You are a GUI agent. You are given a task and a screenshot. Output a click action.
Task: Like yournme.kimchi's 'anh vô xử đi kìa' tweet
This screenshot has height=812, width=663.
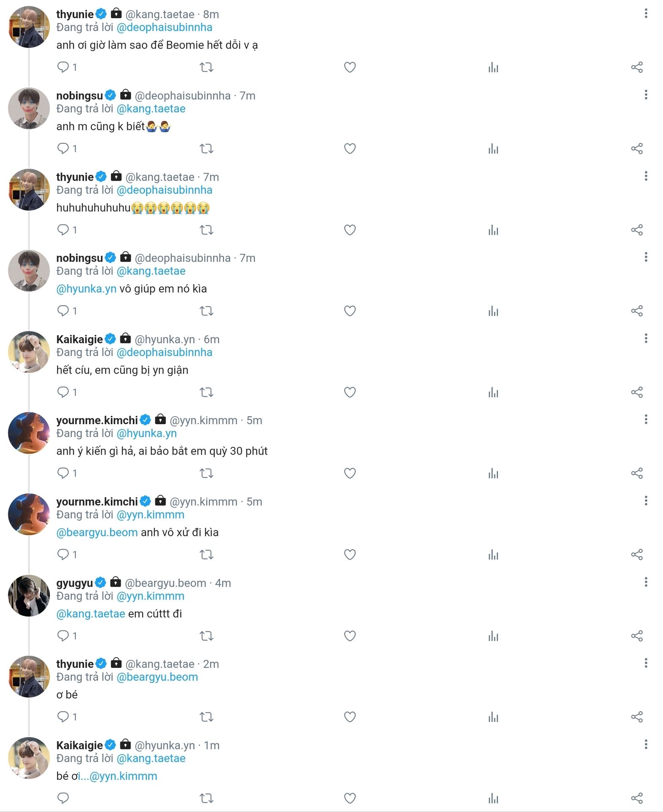(x=349, y=554)
